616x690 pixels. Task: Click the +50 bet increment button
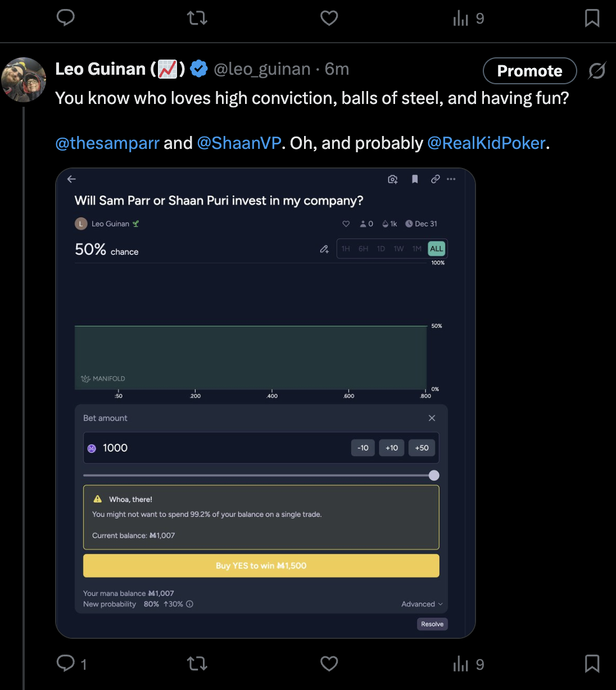click(x=422, y=448)
